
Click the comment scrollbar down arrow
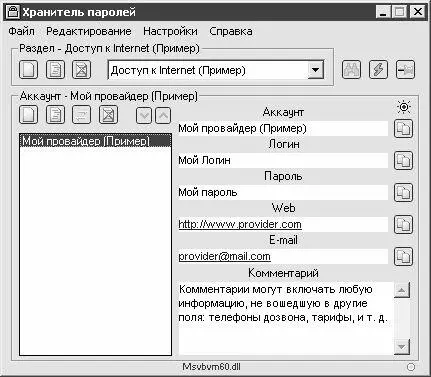[x=402, y=347]
